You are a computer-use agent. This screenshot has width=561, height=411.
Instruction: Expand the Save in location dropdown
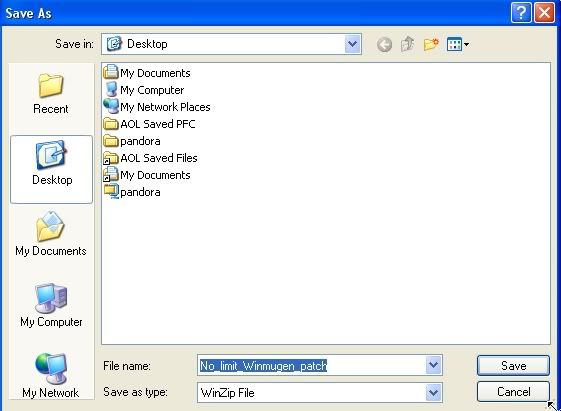352,44
